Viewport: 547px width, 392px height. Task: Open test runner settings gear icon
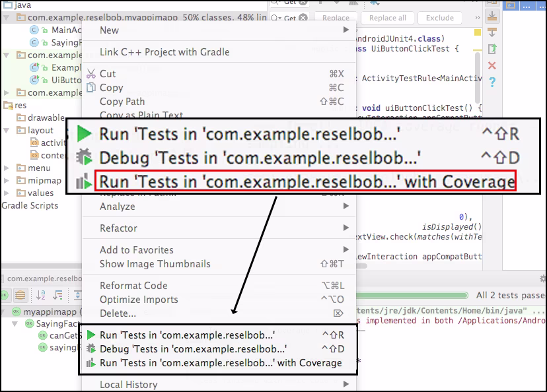coord(543,278)
